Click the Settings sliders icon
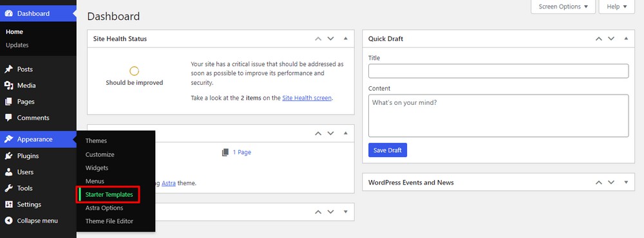Viewport: 644px width, 238px height. [x=8, y=205]
